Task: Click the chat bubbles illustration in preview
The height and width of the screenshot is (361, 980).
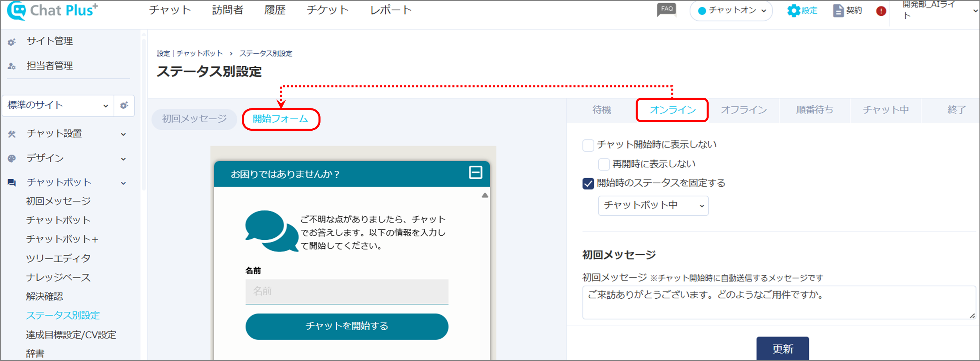Action: (x=272, y=231)
